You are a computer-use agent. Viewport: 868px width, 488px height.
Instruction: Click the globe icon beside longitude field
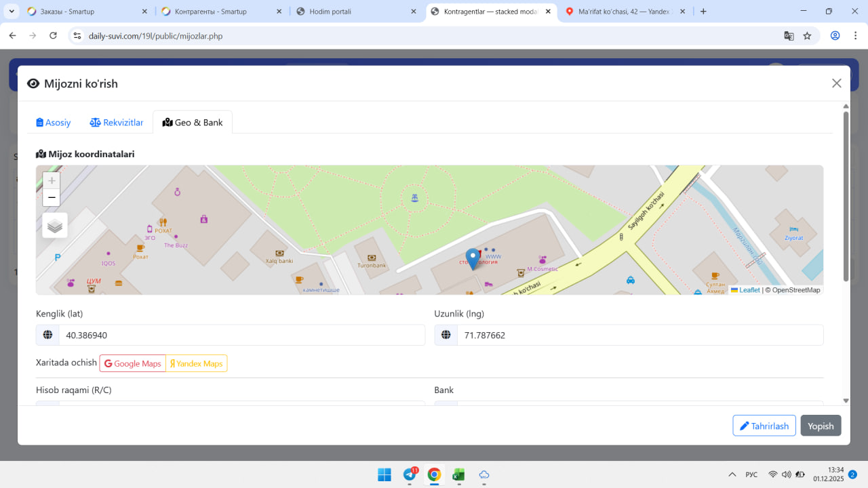(446, 335)
